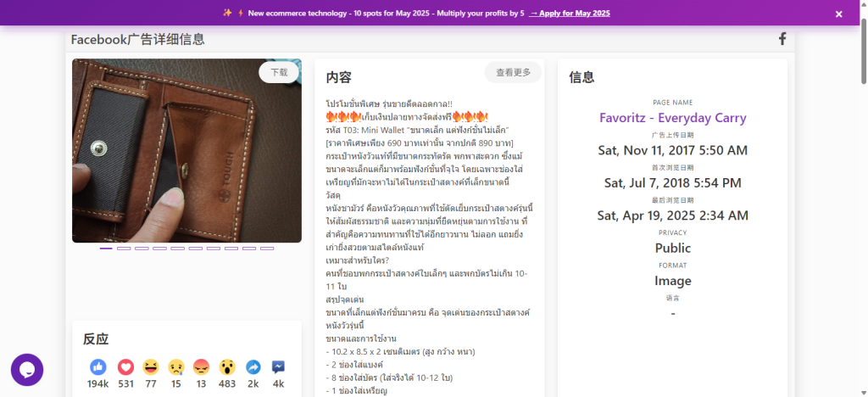Select the second carousel slide indicator
Viewport: 868px width, 397px height.
pos(124,249)
